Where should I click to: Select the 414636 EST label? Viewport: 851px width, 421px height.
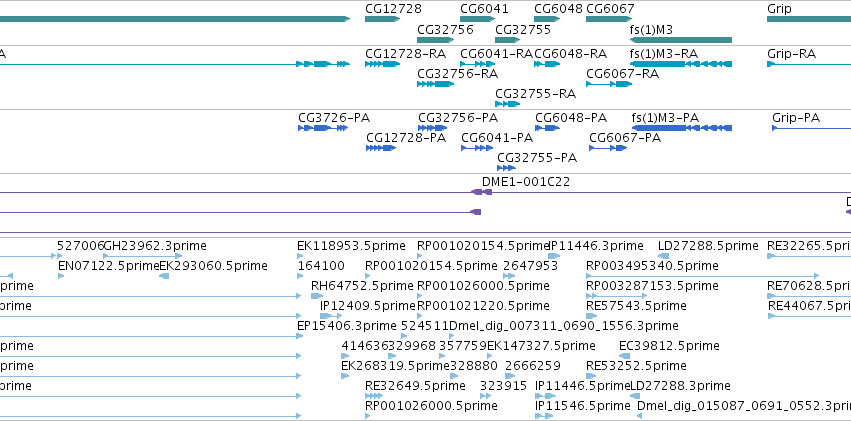[x=365, y=346]
